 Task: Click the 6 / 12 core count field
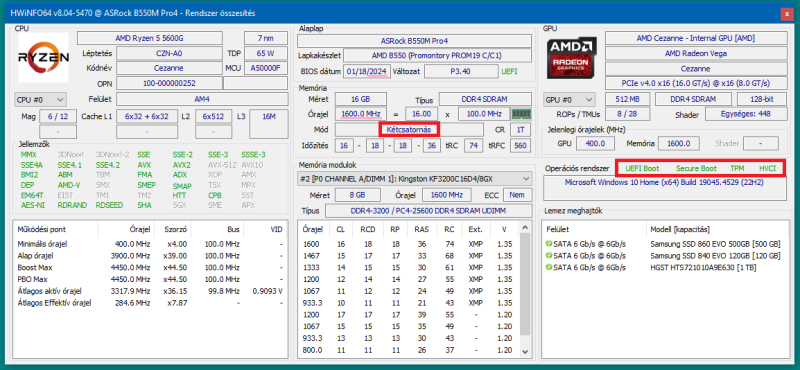click(58, 116)
